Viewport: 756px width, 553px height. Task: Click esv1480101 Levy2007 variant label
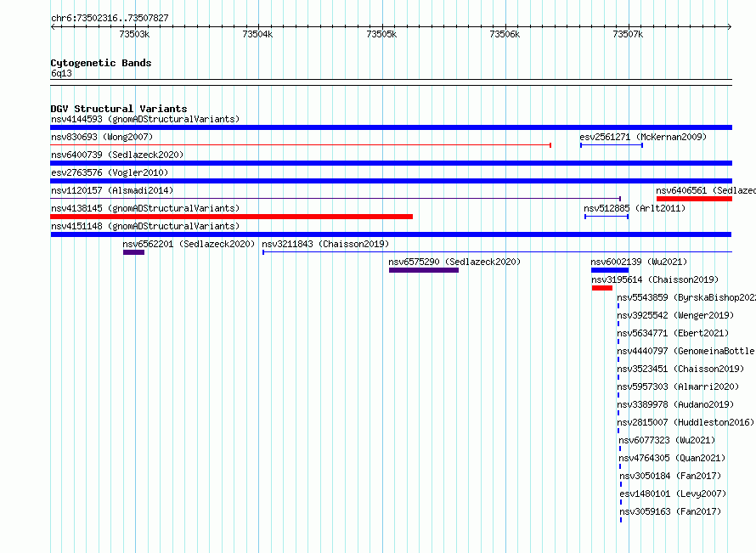coord(673,494)
